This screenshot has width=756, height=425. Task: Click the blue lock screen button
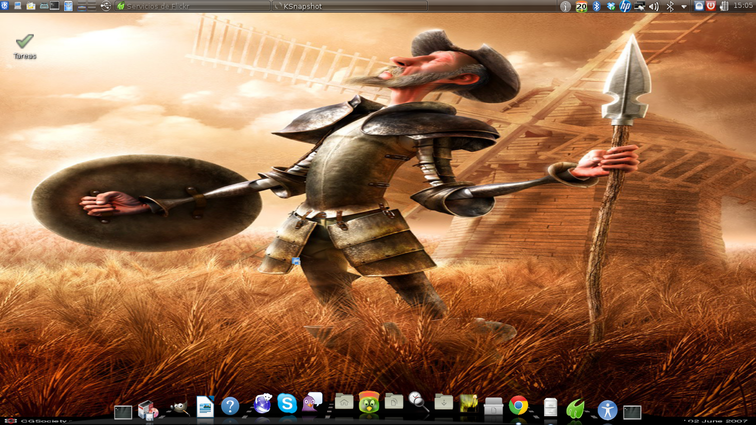coord(699,6)
